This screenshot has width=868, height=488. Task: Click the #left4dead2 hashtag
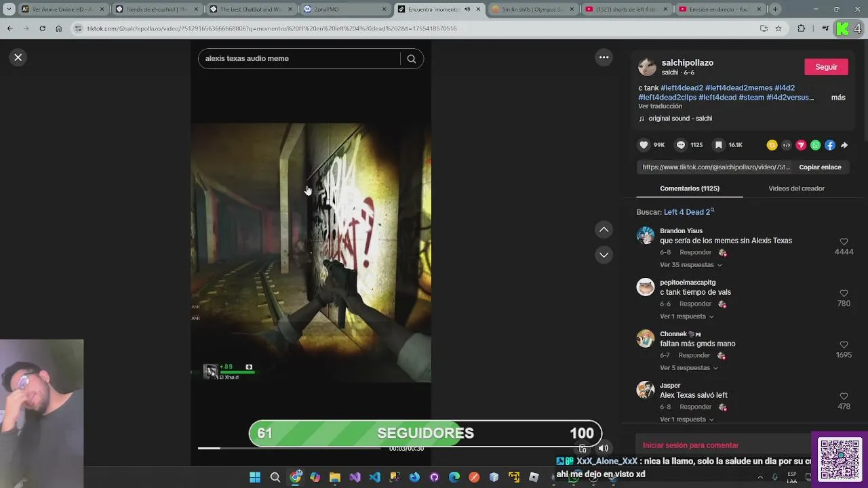[682, 88]
